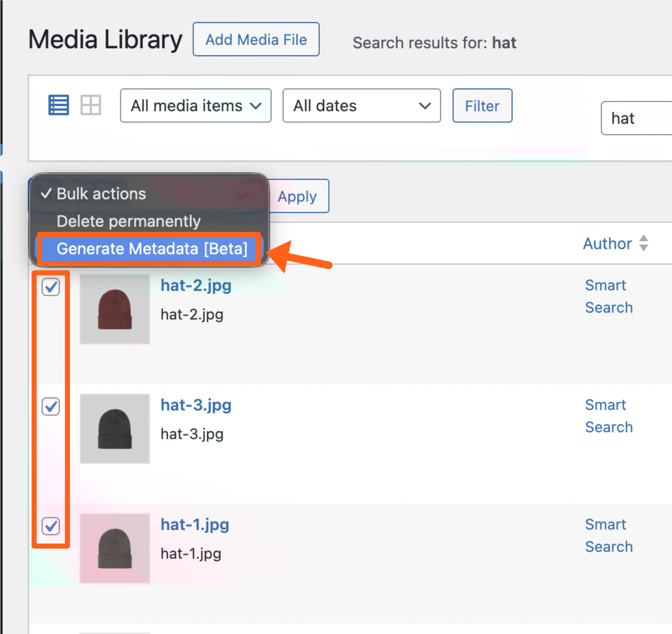This screenshot has width=672, height=634.
Task: Expand the All media items dropdown
Action: coord(195,106)
